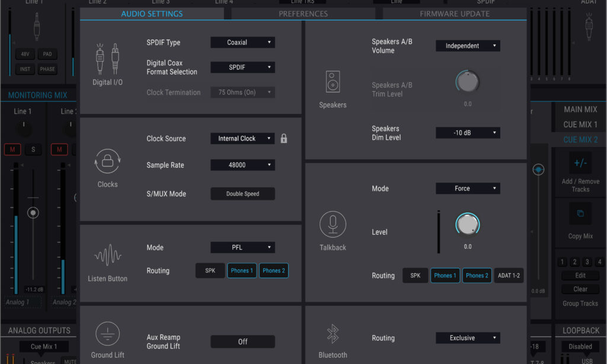This screenshot has width=607, height=364.
Task: Open the Clock Termination dropdown
Action: point(242,92)
